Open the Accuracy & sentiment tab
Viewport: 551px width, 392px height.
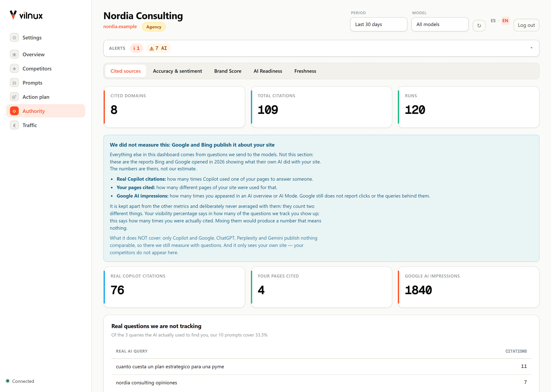point(177,71)
